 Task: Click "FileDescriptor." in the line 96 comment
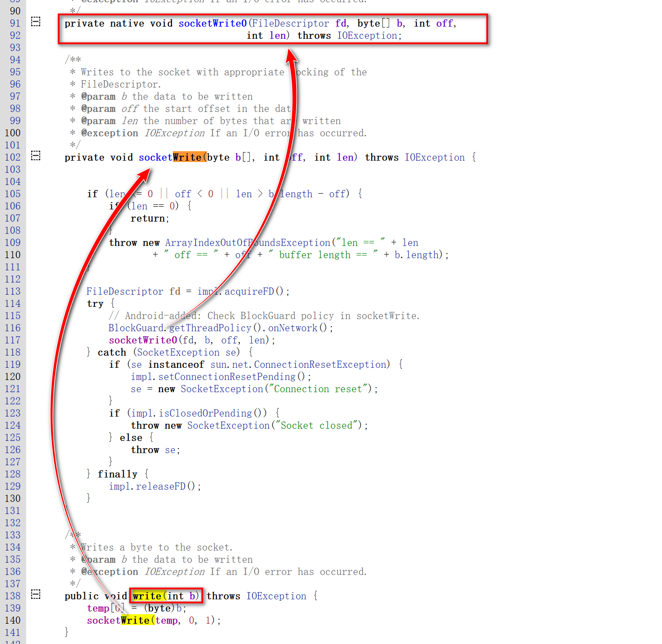(x=121, y=84)
